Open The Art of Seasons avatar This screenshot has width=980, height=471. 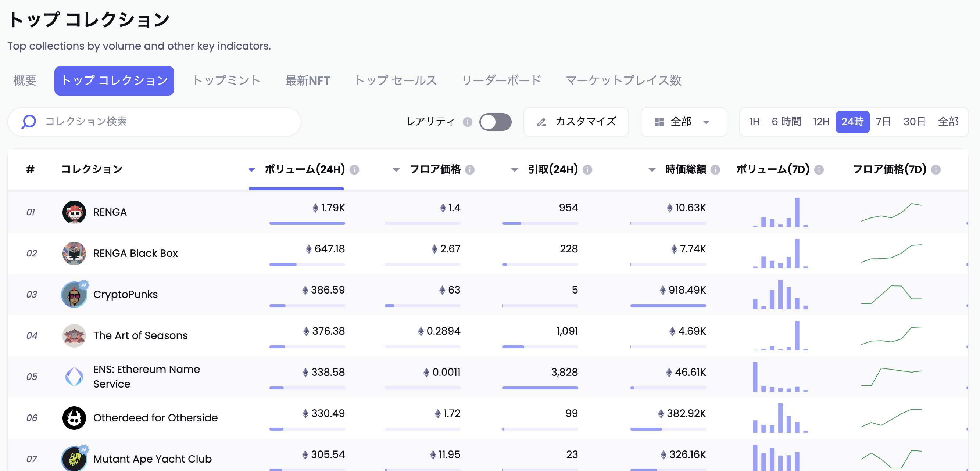pos(74,335)
